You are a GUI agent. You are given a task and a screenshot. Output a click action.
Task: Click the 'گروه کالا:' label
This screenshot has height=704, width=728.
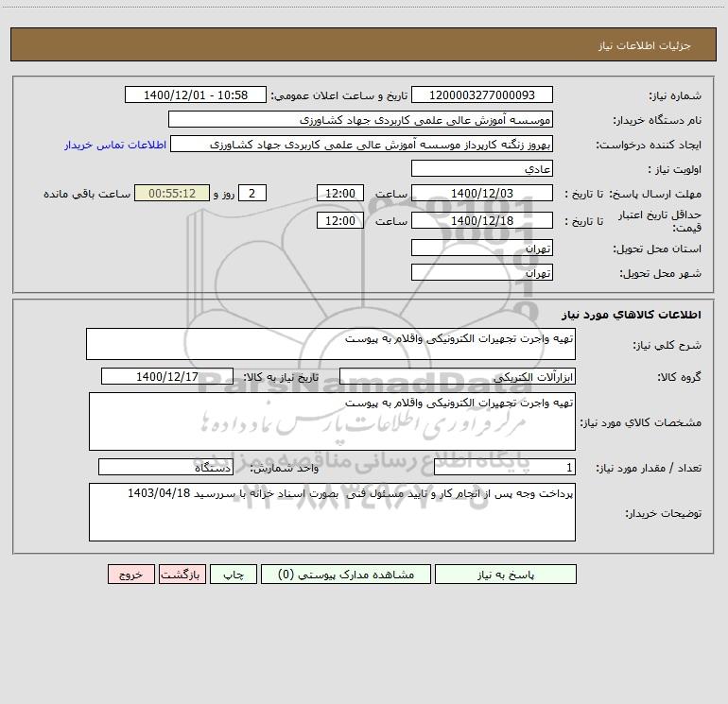679,377
